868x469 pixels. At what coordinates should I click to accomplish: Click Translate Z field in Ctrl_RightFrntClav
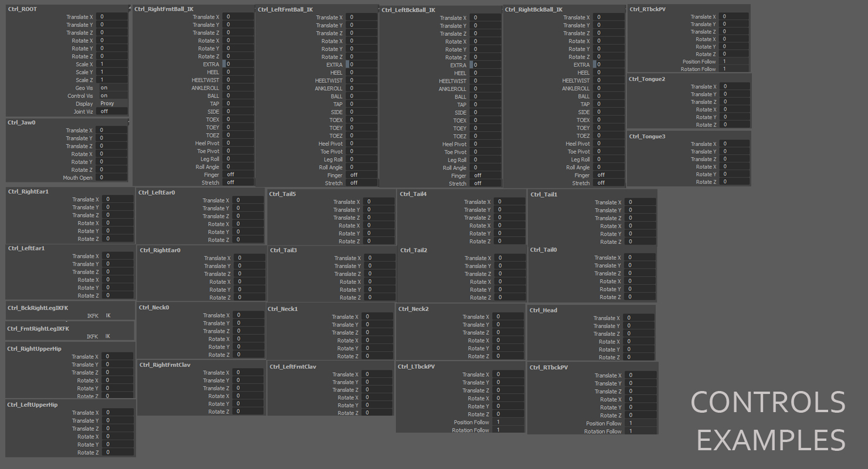coord(249,388)
